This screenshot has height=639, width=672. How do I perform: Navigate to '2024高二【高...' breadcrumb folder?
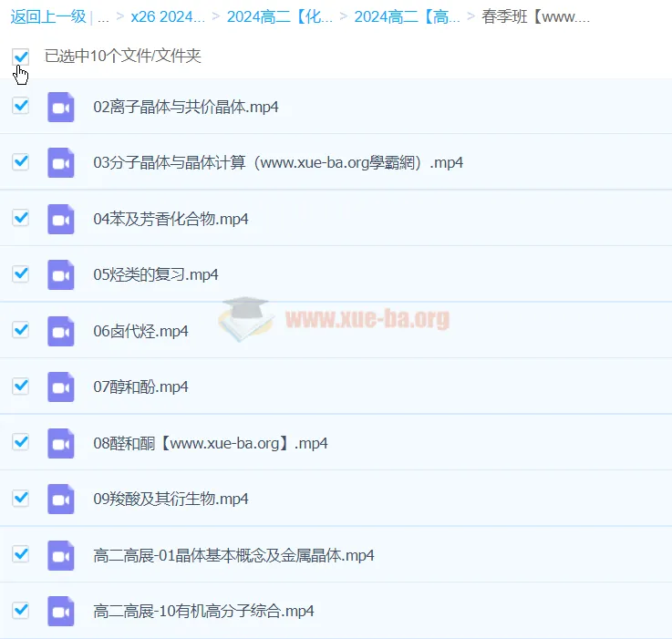407,16
